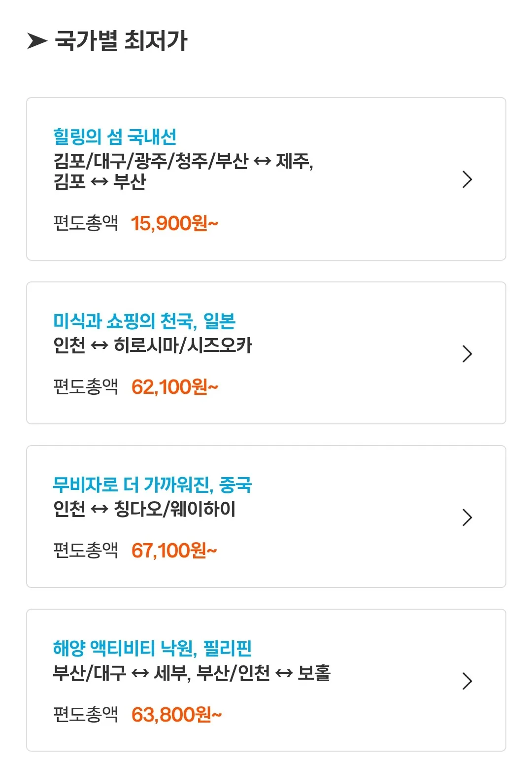Tap 무비자로 더 가까워진, 중국 heading
Screen dimensions: 532x761
[x=152, y=484]
